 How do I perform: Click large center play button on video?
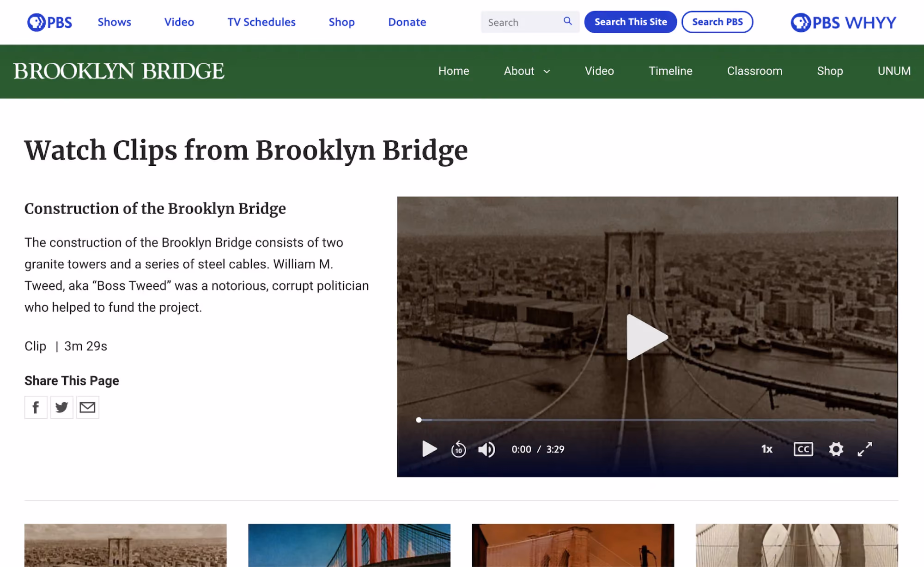point(647,337)
